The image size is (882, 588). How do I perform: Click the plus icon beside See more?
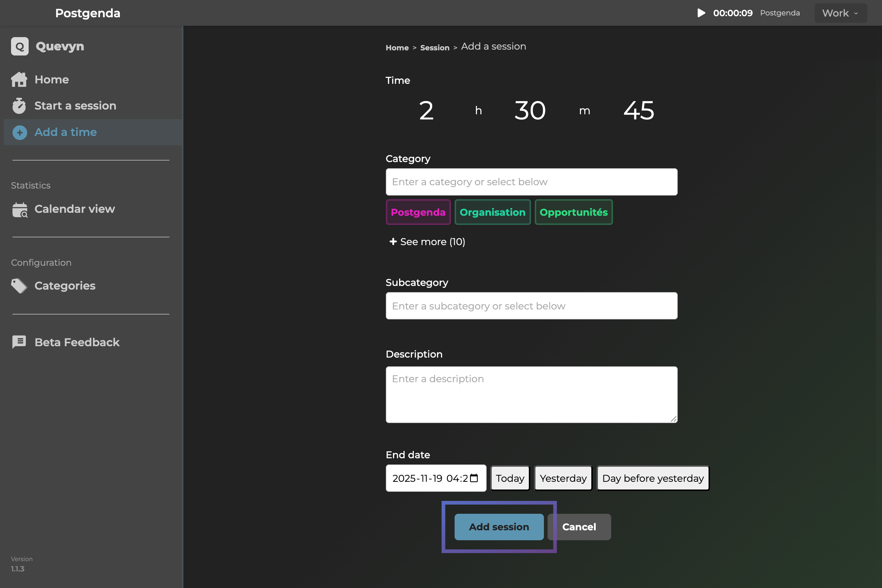393,241
